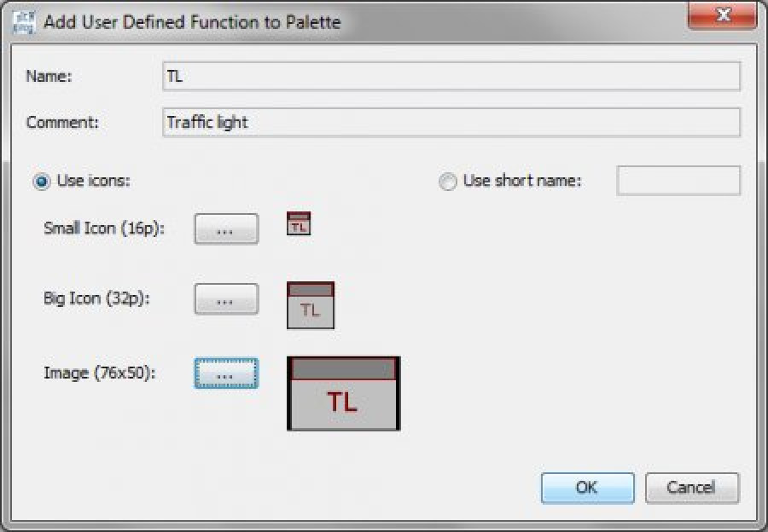Click the big 32p TL icon preview
The image size is (768, 532).
point(311,305)
